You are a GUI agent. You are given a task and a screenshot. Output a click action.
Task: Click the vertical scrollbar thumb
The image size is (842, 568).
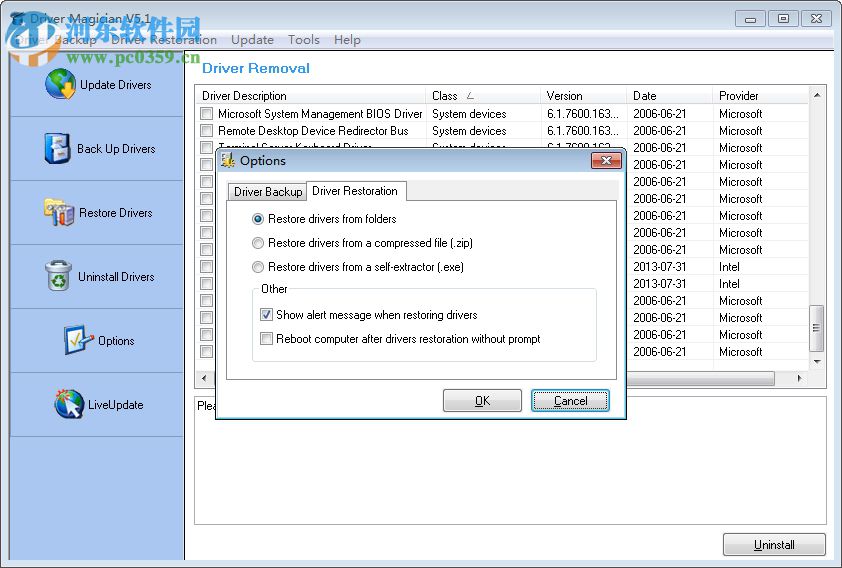[x=817, y=327]
